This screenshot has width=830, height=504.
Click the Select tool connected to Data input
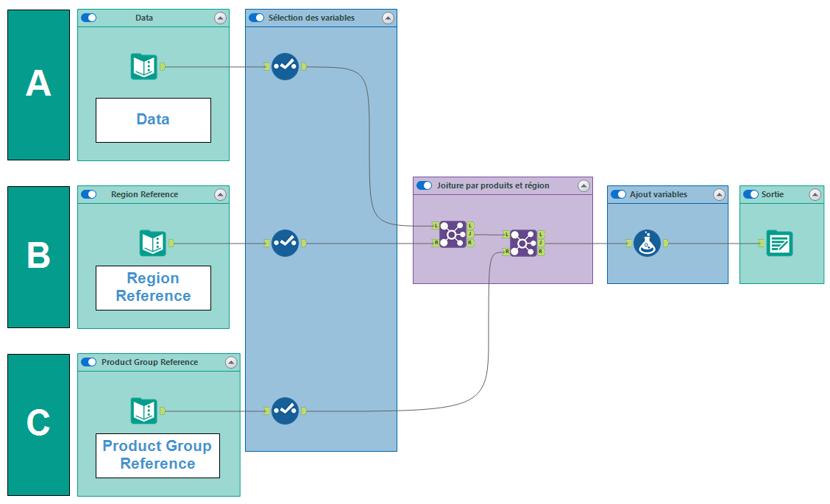click(x=285, y=67)
